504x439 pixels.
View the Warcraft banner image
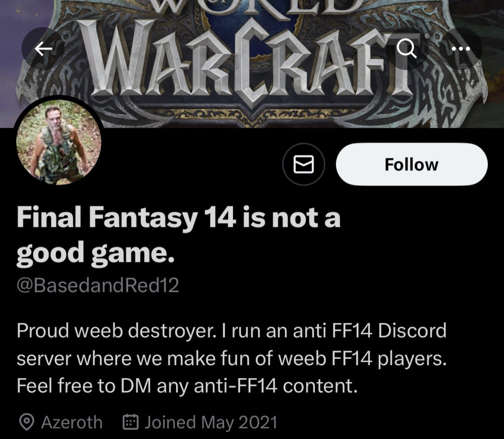252,64
